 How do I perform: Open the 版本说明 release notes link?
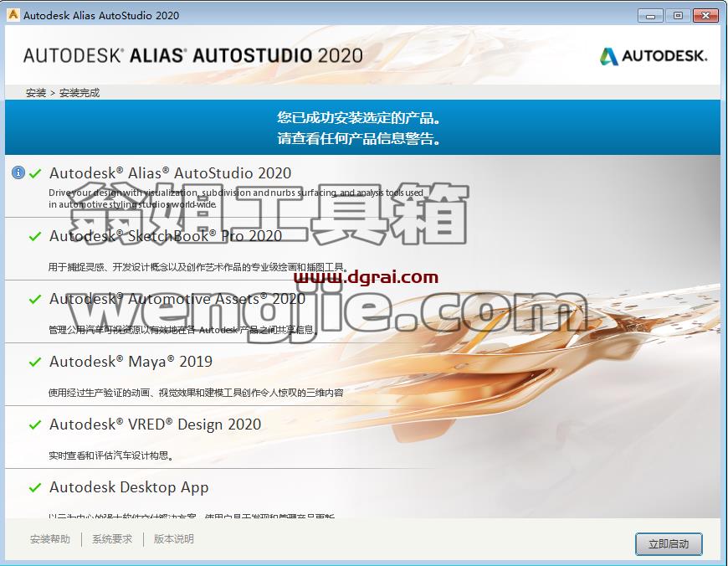(x=174, y=539)
